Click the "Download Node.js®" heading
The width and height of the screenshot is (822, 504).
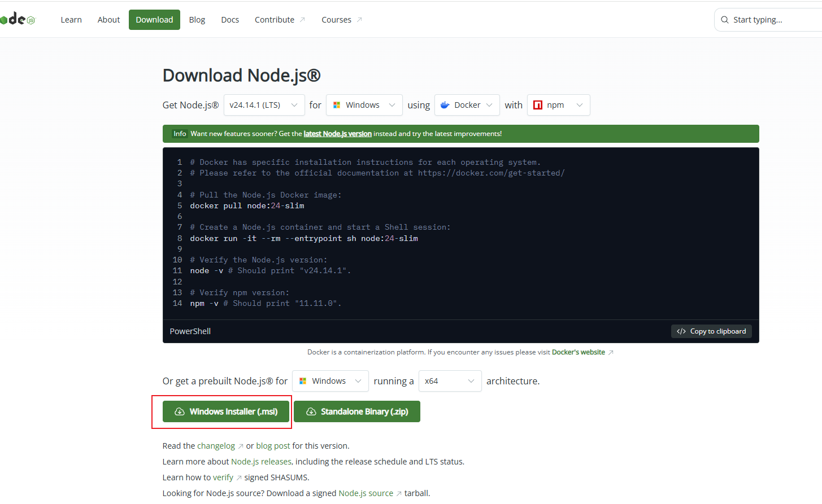(x=242, y=75)
